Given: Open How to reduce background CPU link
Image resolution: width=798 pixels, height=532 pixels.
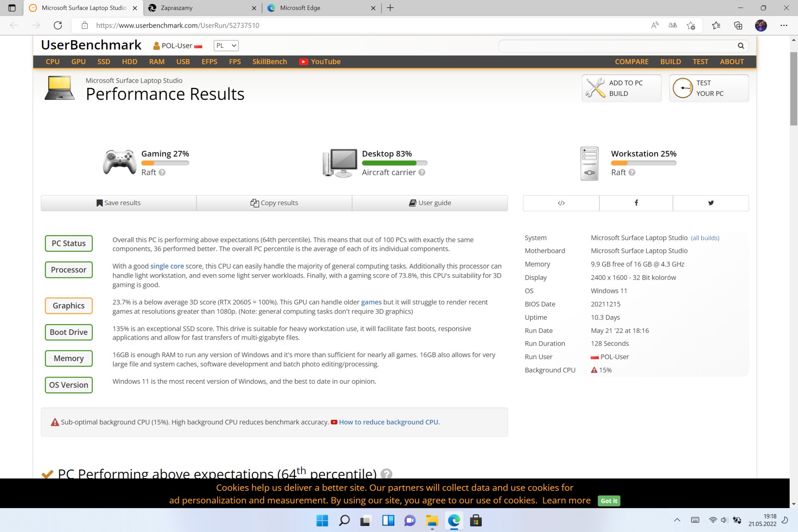Looking at the screenshot, I should (389, 422).
